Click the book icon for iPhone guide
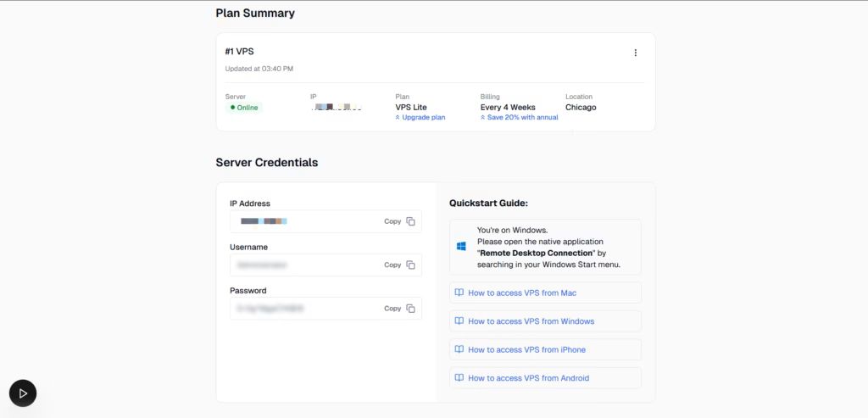868x418 pixels. pyautogui.click(x=459, y=349)
